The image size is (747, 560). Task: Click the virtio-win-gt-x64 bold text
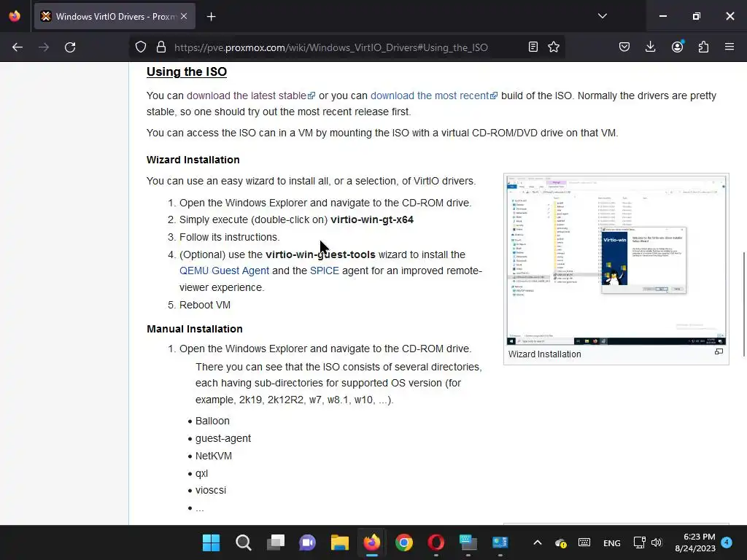point(372,219)
